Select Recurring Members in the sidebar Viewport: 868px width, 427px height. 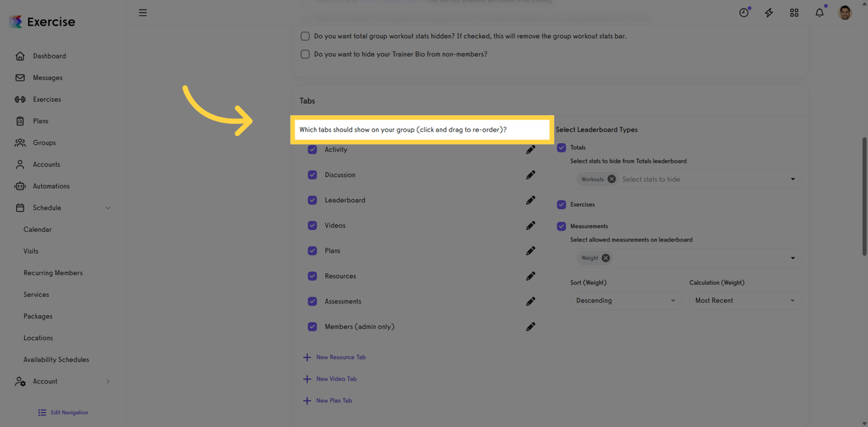52,273
